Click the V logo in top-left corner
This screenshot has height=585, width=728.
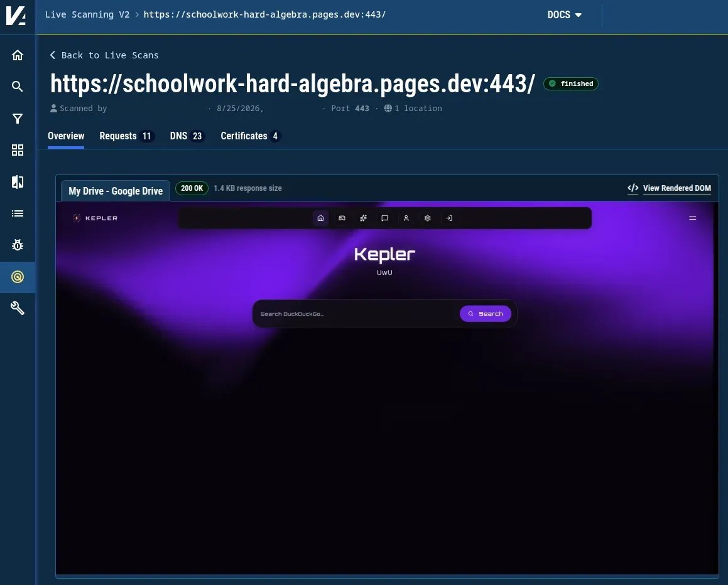pyautogui.click(x=16, y=16)
